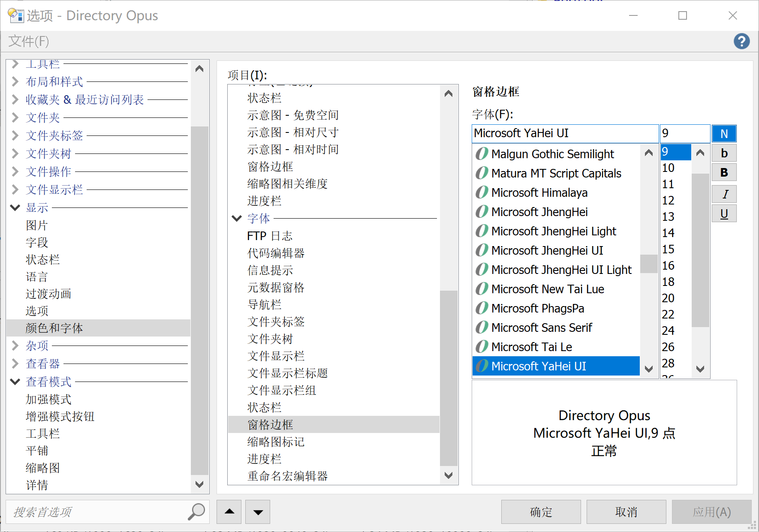Viewport: 759px width, 532px height.
Task: Click the font list scroll-down arrow
Action: coord(648,369)
